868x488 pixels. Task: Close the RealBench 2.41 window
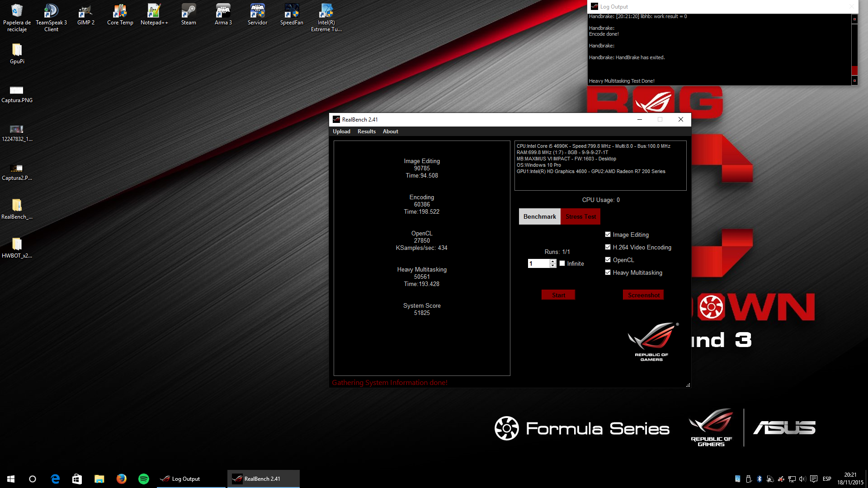pos(680,119)
